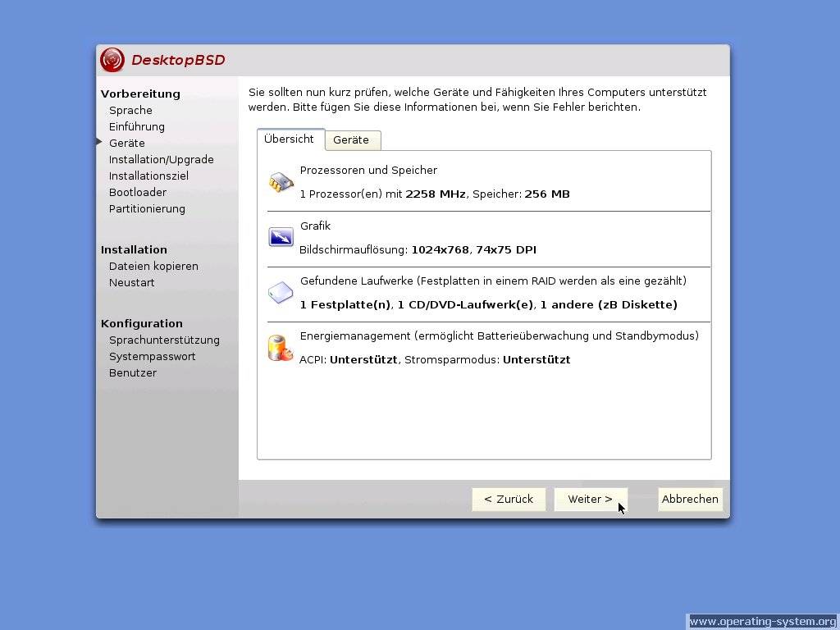Click the DesktopBSD title text
The image size is (840, 630).
pyautogui.click(x=178, y=60)
